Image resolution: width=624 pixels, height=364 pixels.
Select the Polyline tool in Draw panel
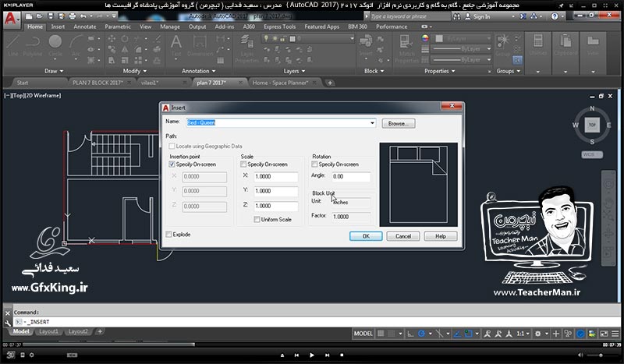33,46
